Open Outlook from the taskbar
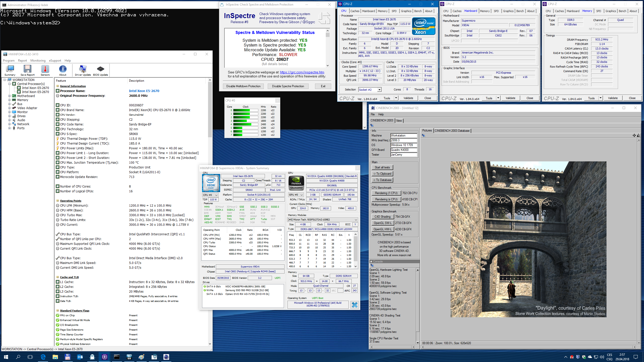Screen dimensions: 644x362 [80, 357]
